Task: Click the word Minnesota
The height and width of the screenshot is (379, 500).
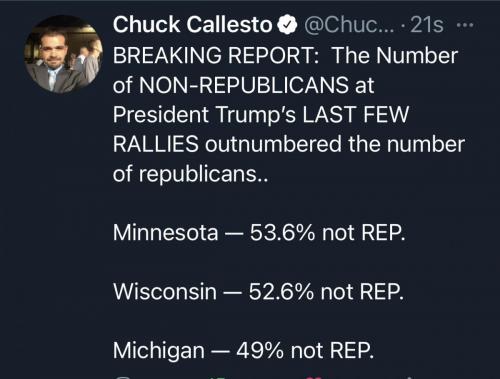Action: pyautogui.click(x=166, y=232)
